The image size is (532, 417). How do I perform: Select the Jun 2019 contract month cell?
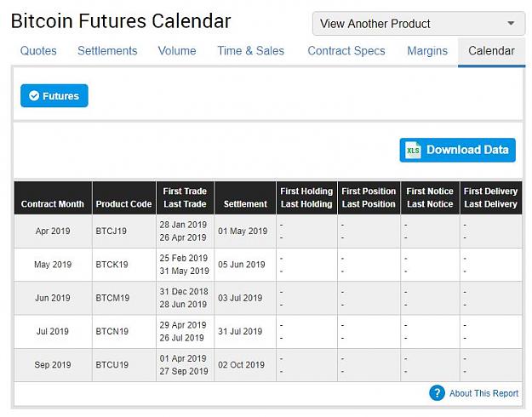[53, 298]
